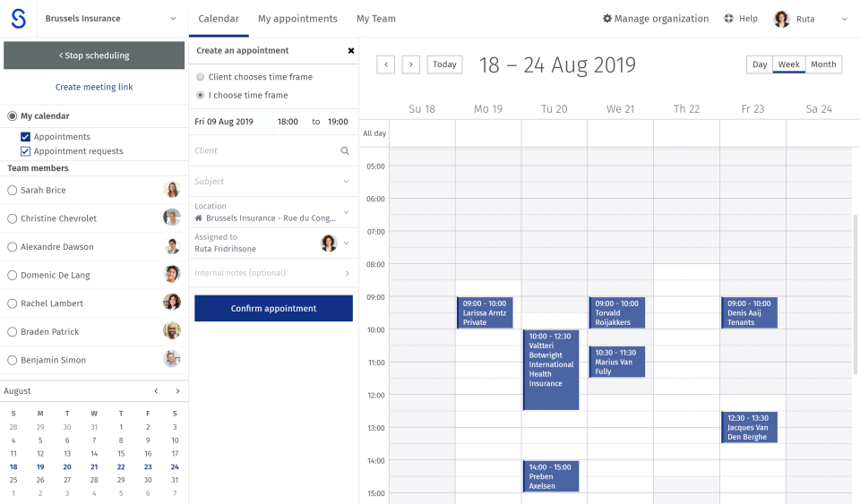Open Marius Van Fully 10:30 appointment
This screenshot has width=860, height=504.
pyautogui.click(x=617, y=362)
